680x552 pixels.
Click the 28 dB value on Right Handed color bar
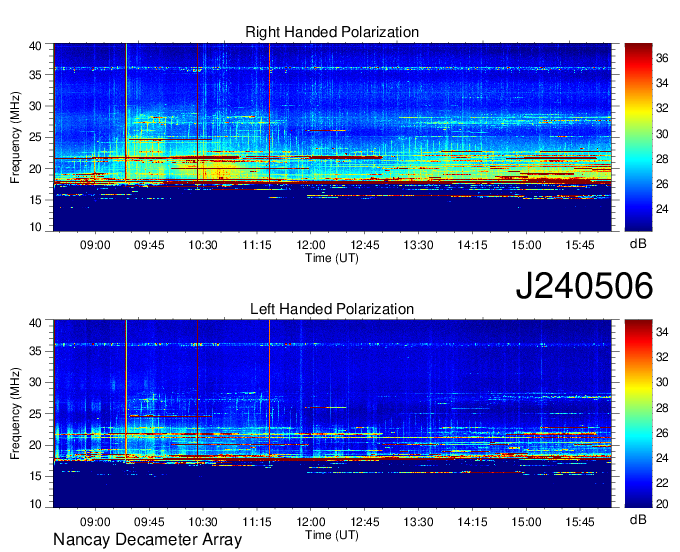point(662,159)
